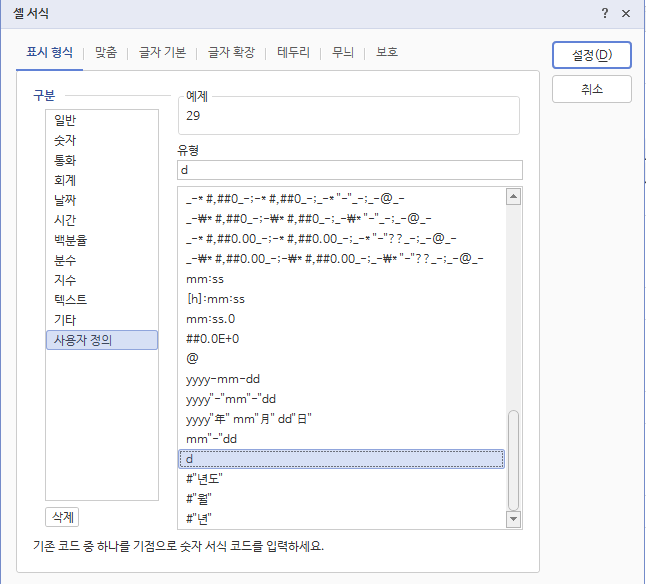Viewport: 646px width, 584px height.
Task: Click the format list scrollbar thumb
Action: pyautogui.click(x=513, y=460)
